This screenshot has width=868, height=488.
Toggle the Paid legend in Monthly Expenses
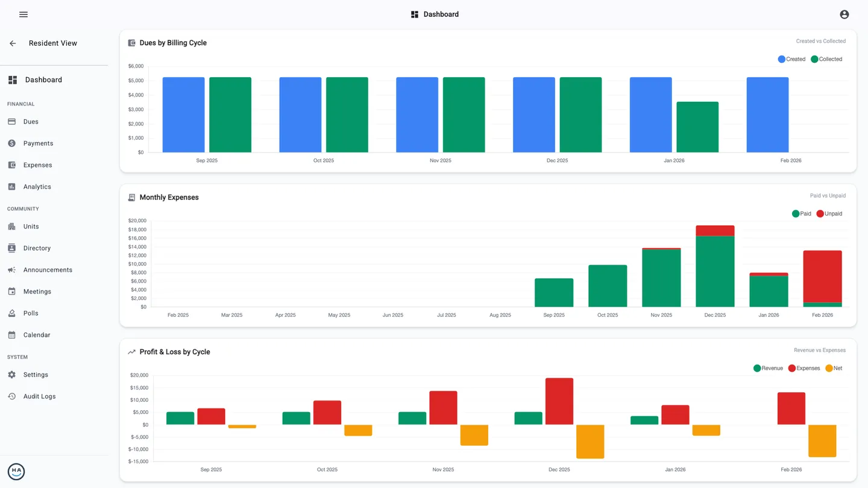pos(802,214)
